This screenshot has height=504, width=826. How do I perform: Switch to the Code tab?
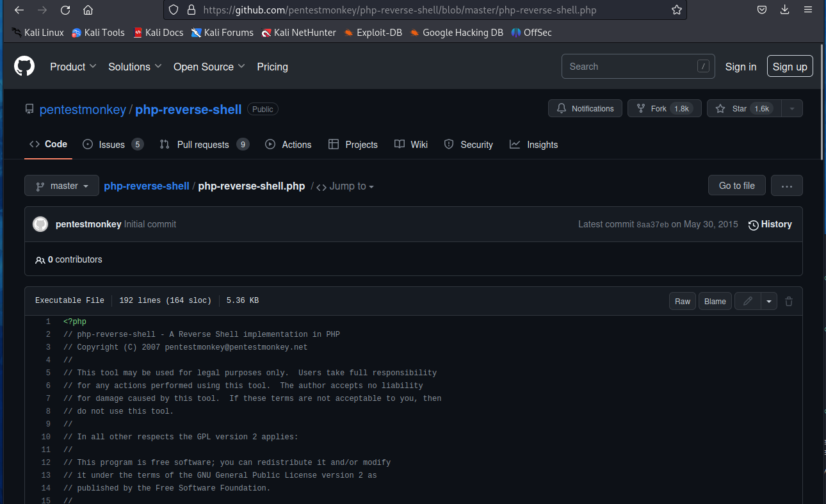[x=48, y=144]
